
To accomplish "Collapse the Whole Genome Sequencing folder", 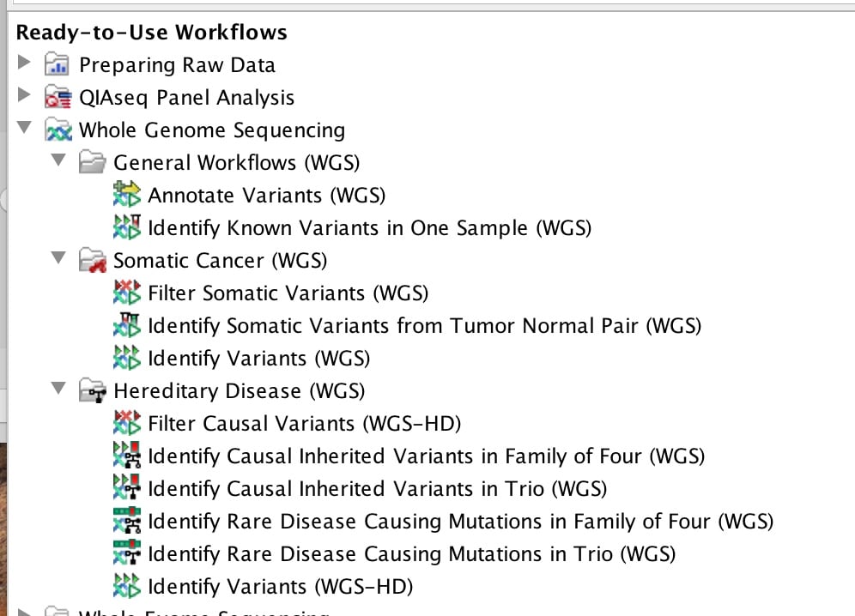I will point(24,128).
